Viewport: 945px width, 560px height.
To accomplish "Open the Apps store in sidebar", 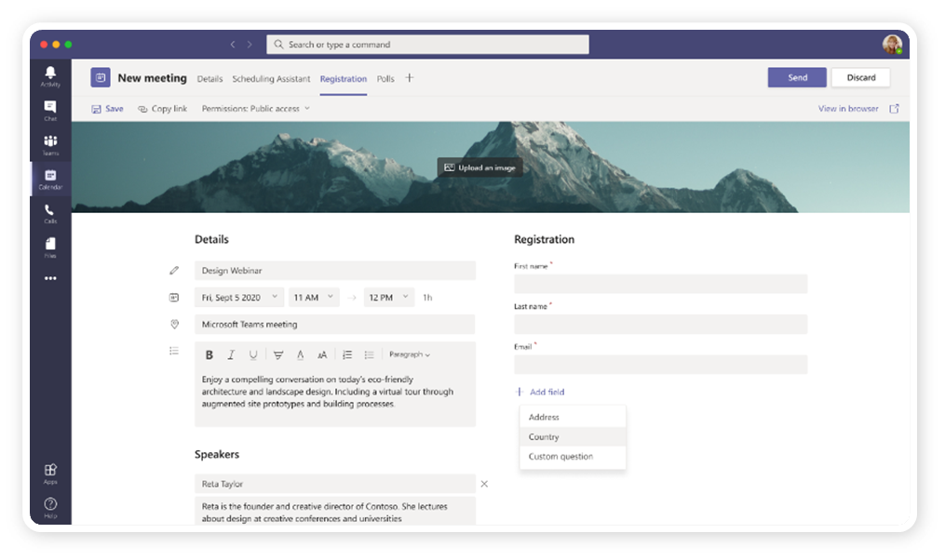I will (50, 473).
